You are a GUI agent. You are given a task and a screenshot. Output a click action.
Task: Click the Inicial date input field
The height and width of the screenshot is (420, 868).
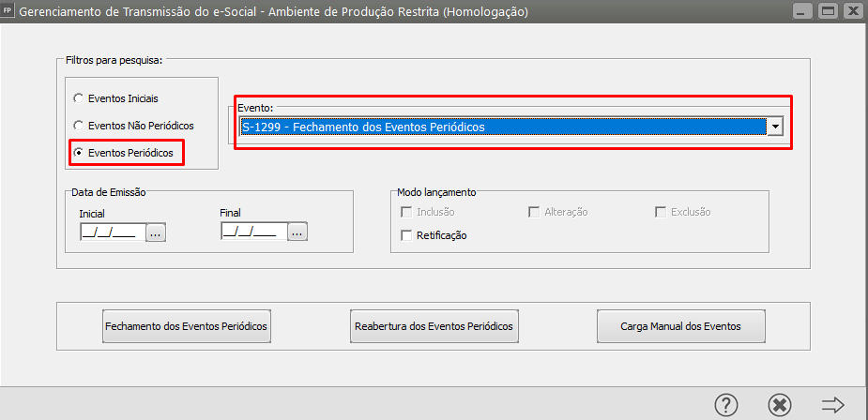(x=112, y=232)
